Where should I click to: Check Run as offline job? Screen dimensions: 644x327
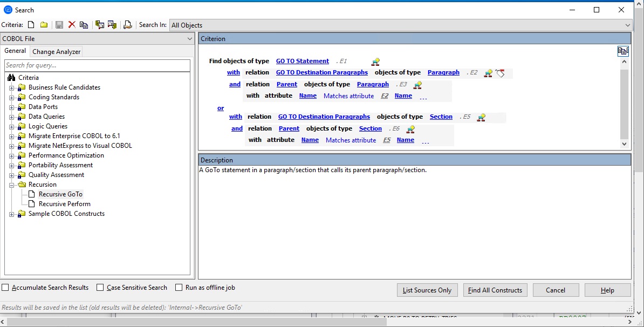[x=178, y=288]
